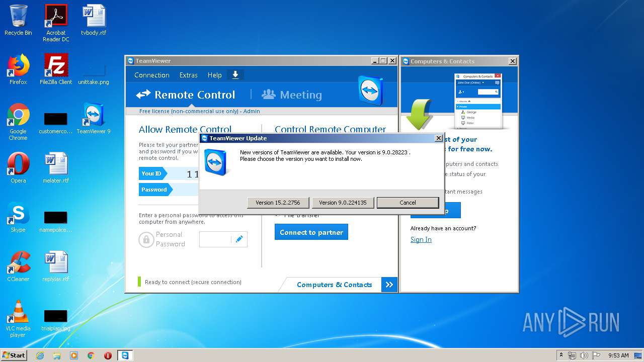Click the green download arrow graphic
This screenshot has height=362, width=644.
pos(419,114)
